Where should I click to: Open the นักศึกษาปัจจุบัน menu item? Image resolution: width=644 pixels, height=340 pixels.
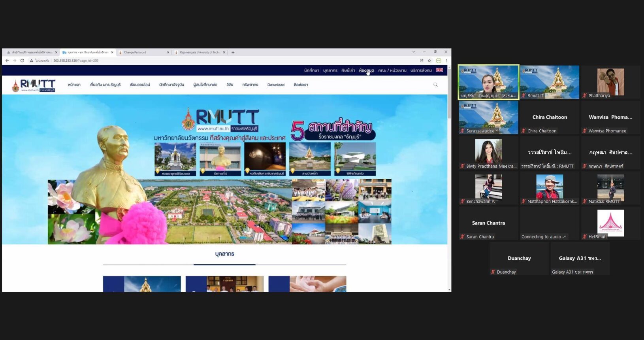(171, 85)
